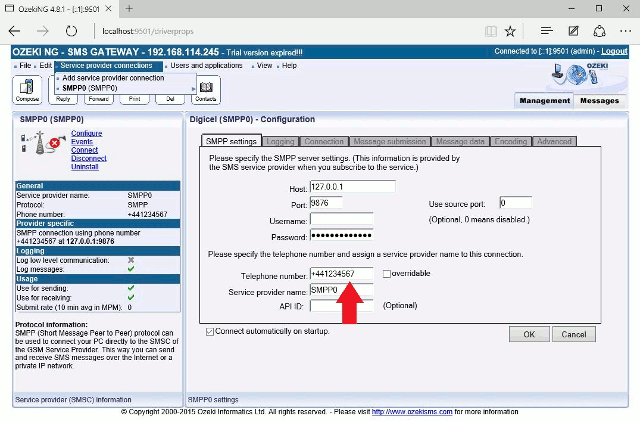Open the Edit menu

pyautogui.click(x=45, y=65)
